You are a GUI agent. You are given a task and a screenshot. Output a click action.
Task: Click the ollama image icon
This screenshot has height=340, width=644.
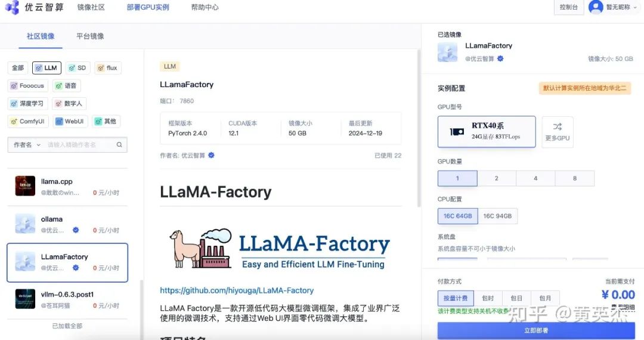click(25, 224)
